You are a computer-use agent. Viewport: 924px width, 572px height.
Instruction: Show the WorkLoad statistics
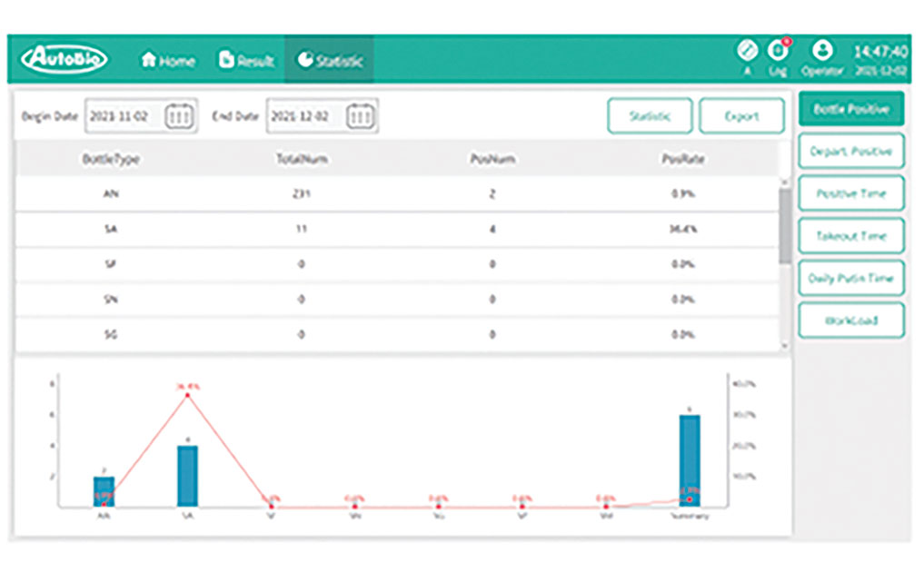851,321
